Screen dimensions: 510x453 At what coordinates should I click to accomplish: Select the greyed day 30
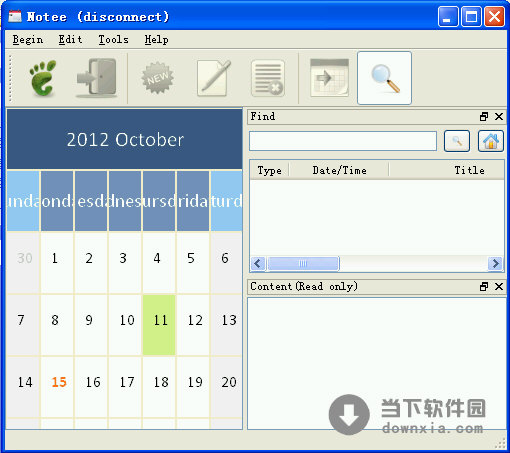23,263
